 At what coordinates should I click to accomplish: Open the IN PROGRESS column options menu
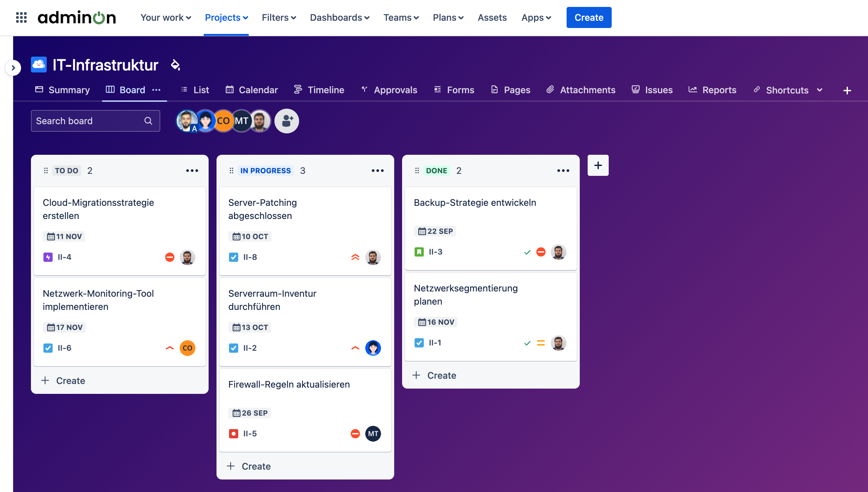click(x=377, y=170)
